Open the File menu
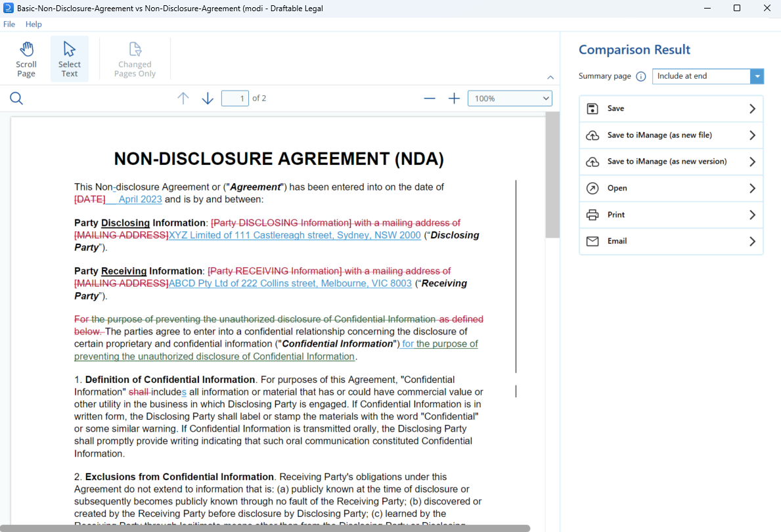This screenshot has width=781, height=532. [9, 24]
